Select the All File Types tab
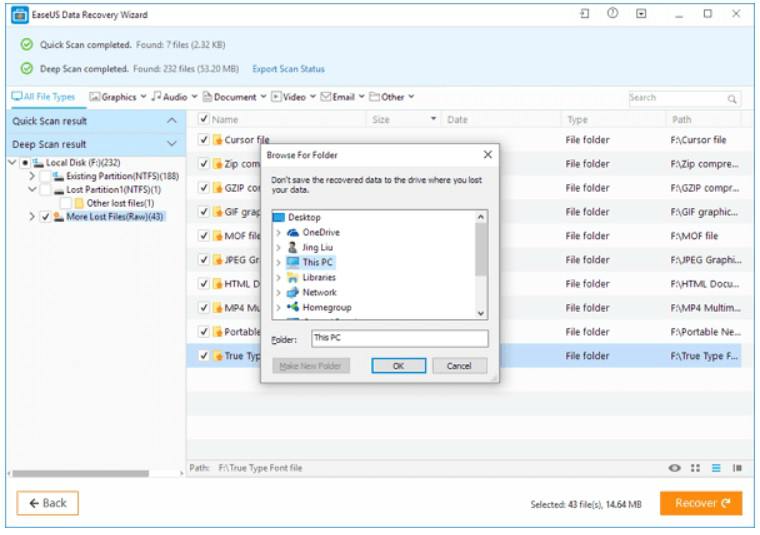The image size is (760, 535). (43, 97)
